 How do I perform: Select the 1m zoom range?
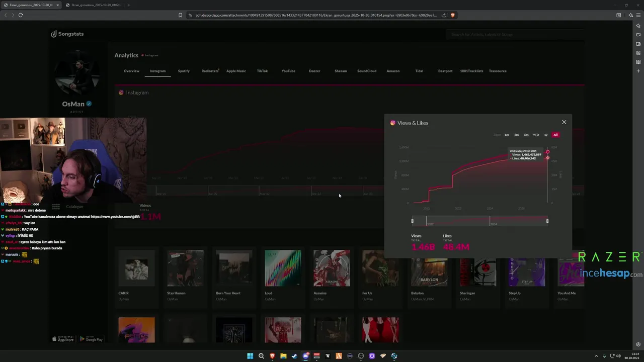tap(507, 135)
